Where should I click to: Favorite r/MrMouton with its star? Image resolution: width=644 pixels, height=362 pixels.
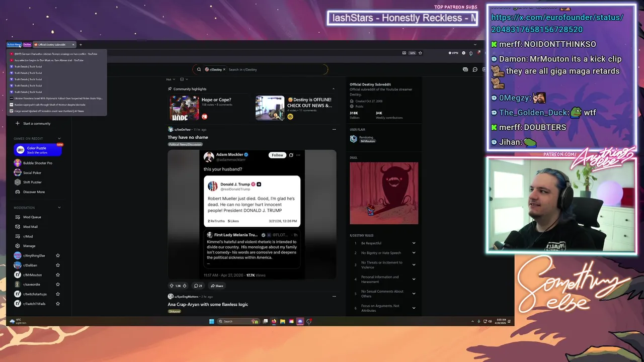tap(58, 275)
